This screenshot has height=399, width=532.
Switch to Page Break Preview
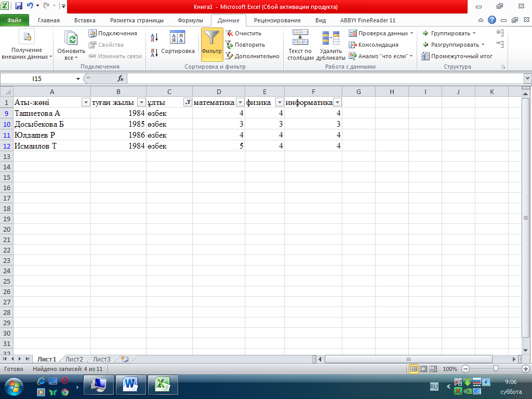[433, 369]
